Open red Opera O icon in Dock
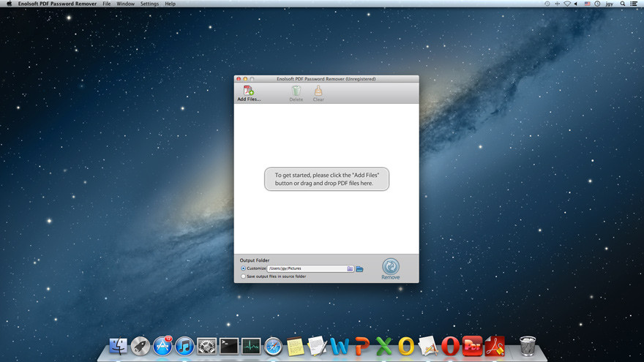 click(x=450, y=346)
